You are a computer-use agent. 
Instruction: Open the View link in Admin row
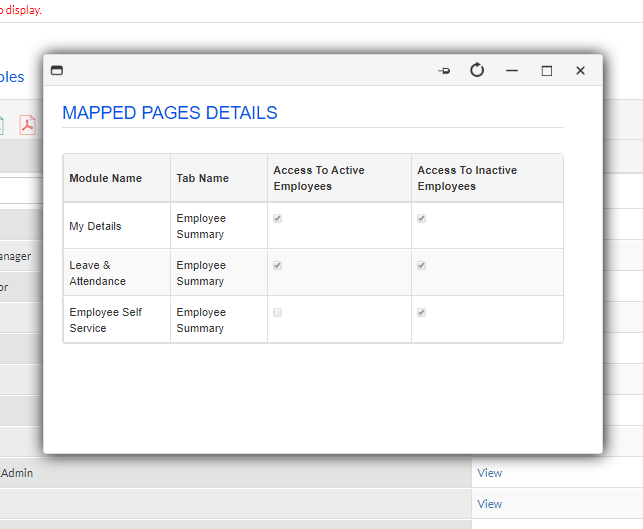coord(490,473)
